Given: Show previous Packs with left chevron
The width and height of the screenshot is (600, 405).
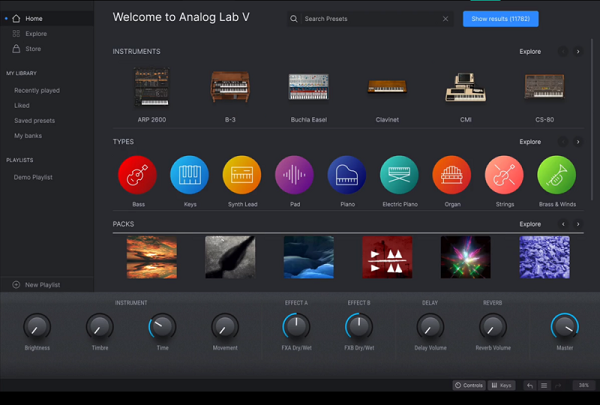Looking at the screenshot, I should click(x=563, y=224).
